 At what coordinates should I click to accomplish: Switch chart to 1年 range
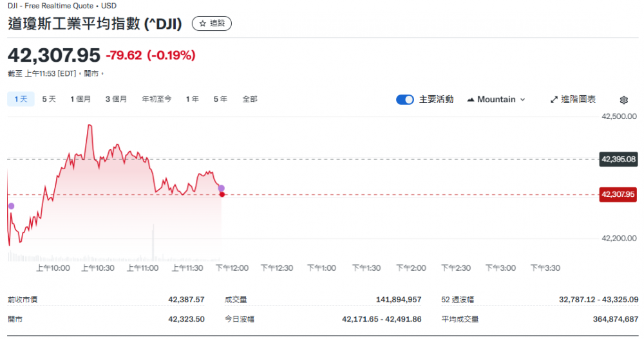[x=192, y=99]
